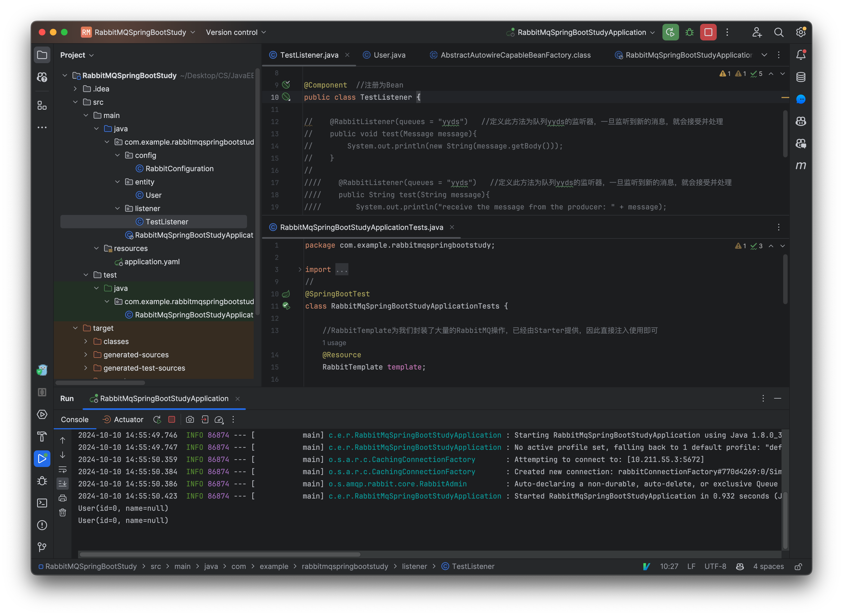This screenshot has height=616, width=843.
Task: Click the 4 spaces indent setting
Action: point(768,566)
